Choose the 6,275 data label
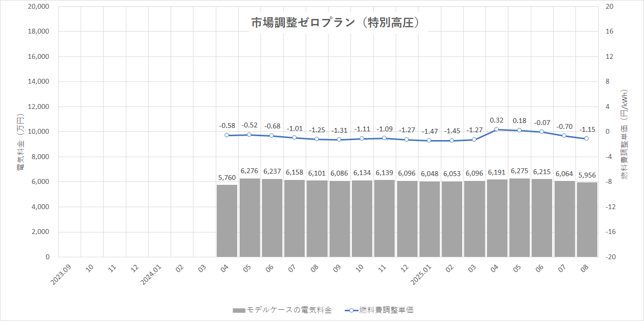This screenshot has width=644, height=321. click(520, 171)
